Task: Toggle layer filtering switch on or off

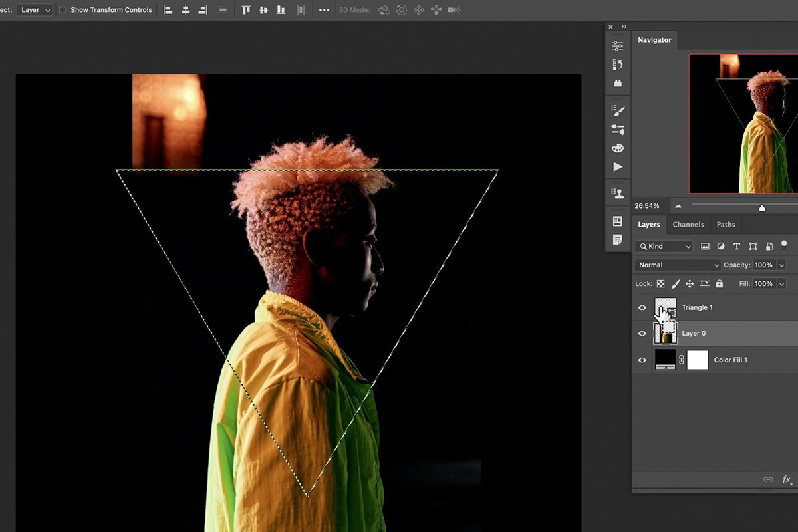Action: pyautogui.click(x=785, y=245)
